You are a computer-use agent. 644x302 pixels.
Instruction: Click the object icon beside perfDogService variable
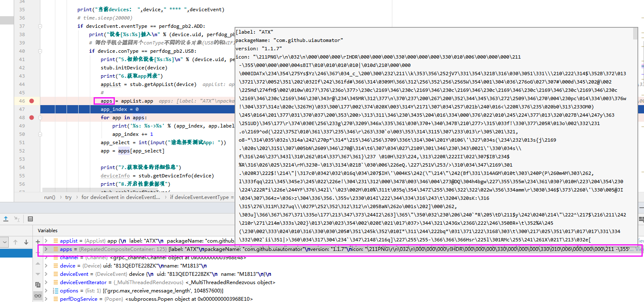[x=56, y=299]
